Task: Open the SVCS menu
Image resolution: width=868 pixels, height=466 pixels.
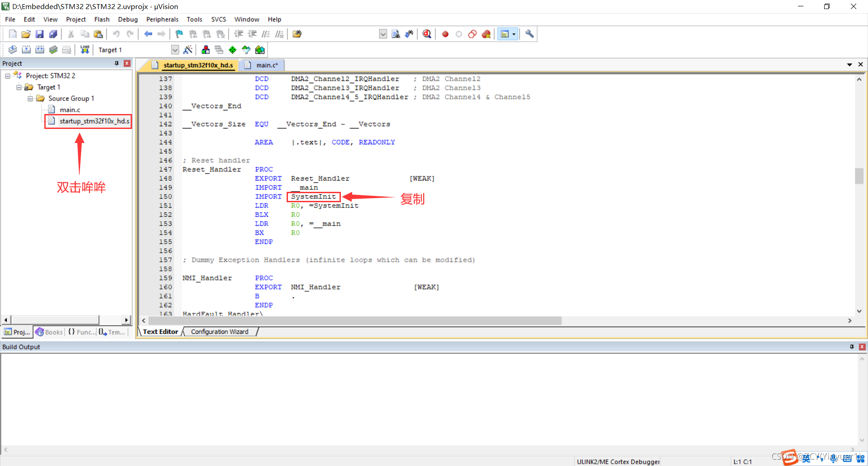Action: pyautogui.click(x=218, y=19)
